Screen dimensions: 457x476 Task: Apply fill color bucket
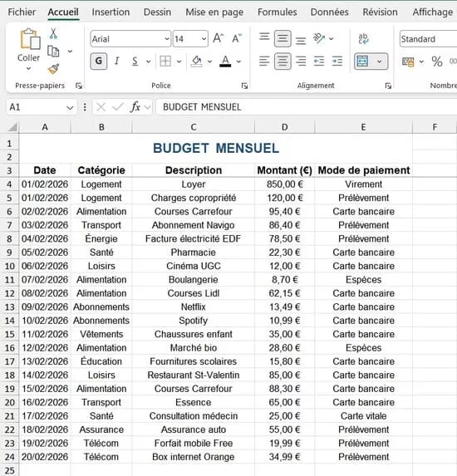pyautogui.click(x=196, y=61)
